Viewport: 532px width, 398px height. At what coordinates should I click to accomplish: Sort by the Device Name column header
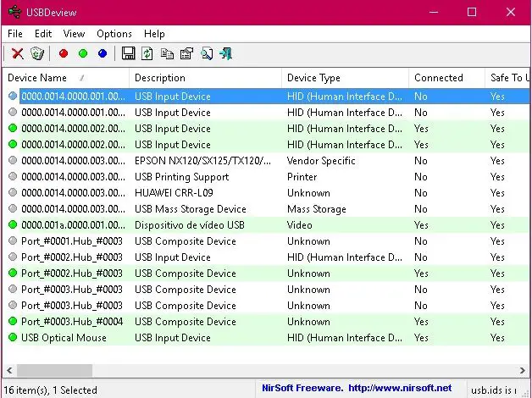66,78
